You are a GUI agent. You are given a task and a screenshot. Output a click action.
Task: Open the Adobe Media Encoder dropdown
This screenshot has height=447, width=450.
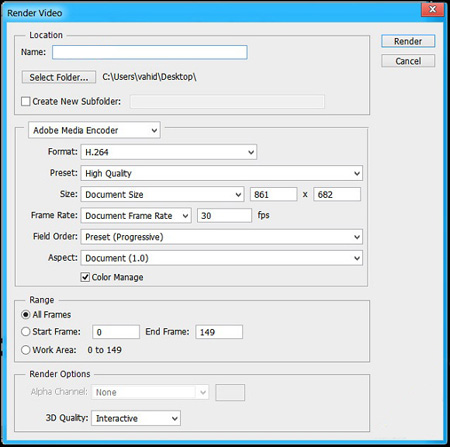tap(94, 130)
